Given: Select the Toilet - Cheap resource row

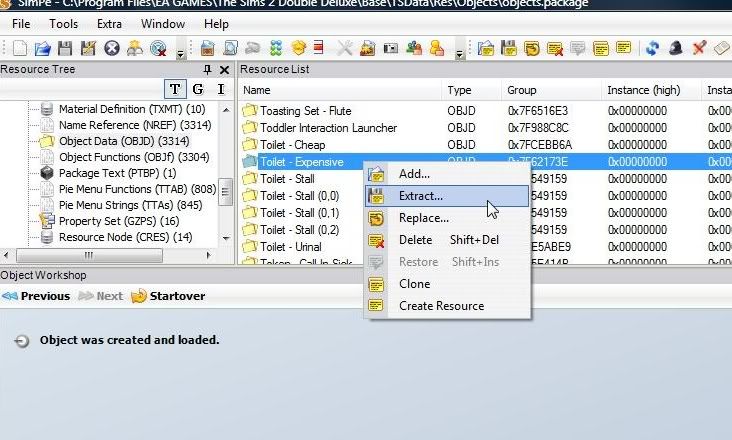Looking at the screenshot, I should pyautogui.click(x=485, y=145).
